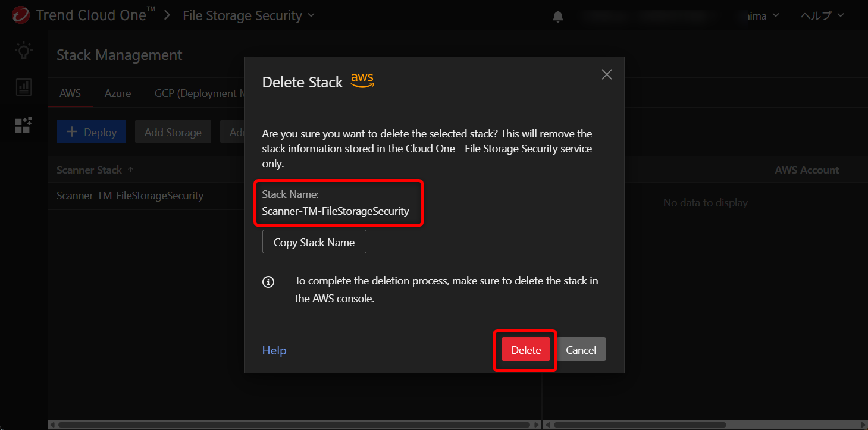Viewport: 868px width, 430px height.
Task: Select the GCP deployment tab
Action: click(196, 93)
